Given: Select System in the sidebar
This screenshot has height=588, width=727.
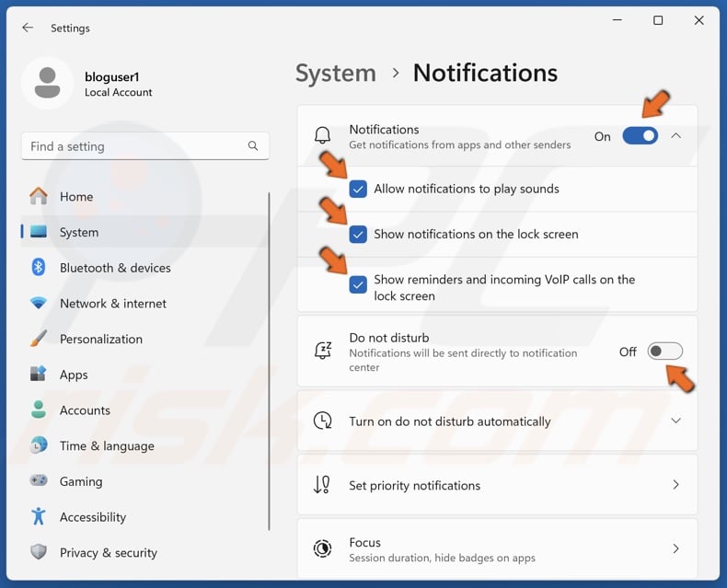Looking at the screenshot, I should click(x=144, y=232).
